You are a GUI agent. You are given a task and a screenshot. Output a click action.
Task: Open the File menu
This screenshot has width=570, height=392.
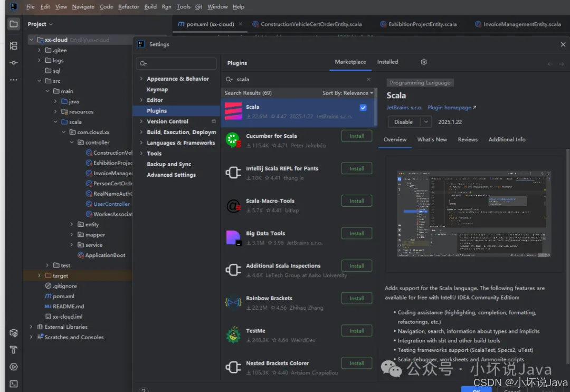[31, 6]
